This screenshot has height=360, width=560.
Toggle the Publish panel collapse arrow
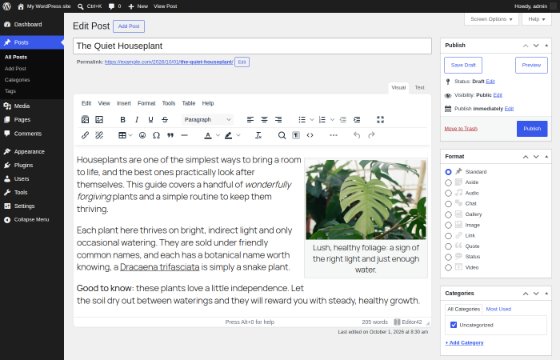546,45
